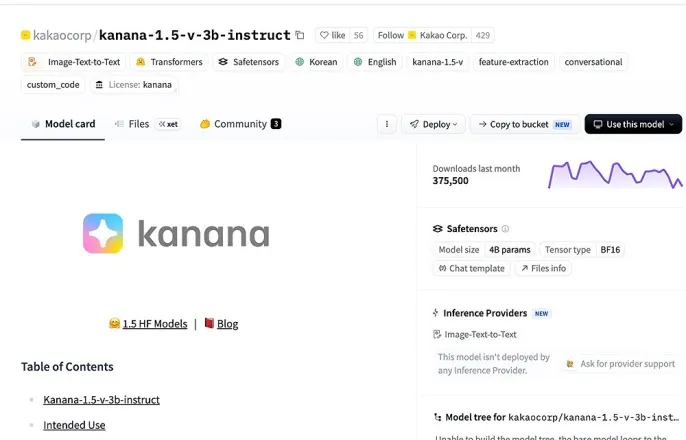This screenshot has height=440, width=686.
Task: Expand the Deploy dropdown
Action: 433,124
